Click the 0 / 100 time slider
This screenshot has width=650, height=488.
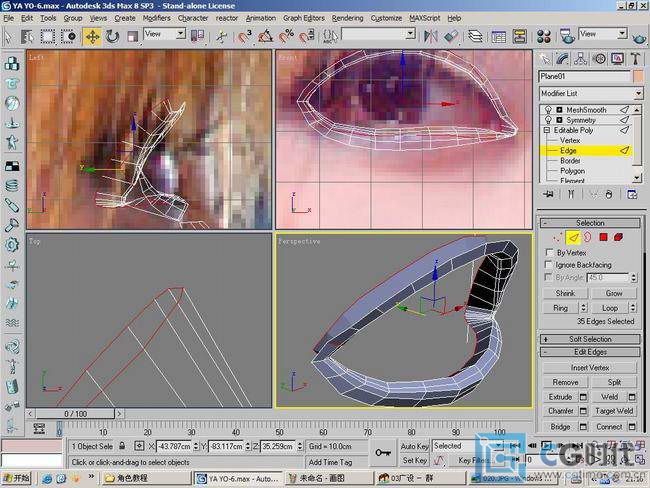(x=75, y=414)
